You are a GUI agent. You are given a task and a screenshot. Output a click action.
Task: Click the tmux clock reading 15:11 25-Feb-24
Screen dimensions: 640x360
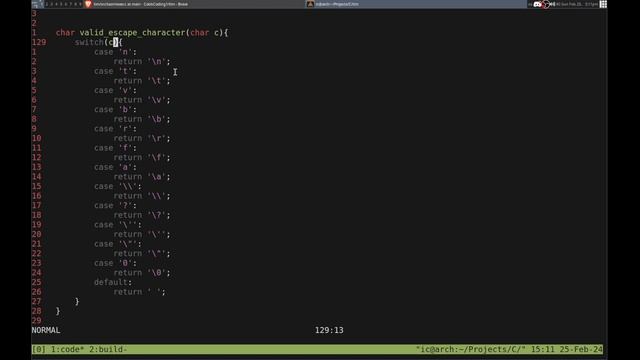[567, 349]
